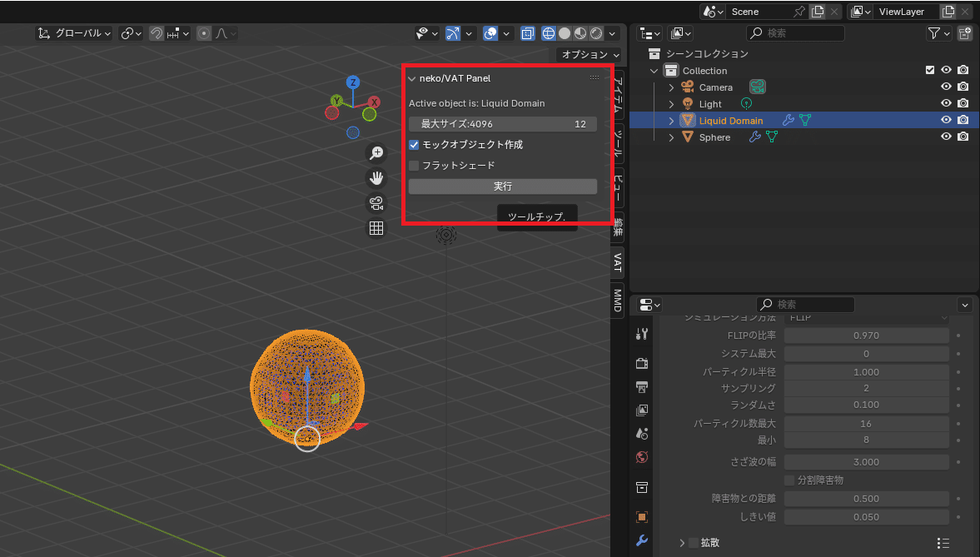Switch orthographic/perspective grid icon

tap(376, 228)
